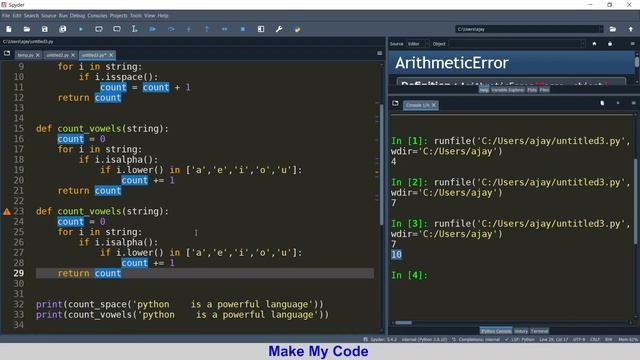
Task: Browse for a working directory
Action: pyautogui.click(x=613, y=29)
